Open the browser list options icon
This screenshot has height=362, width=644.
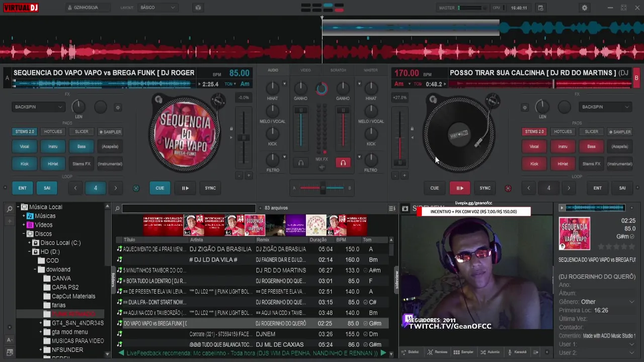pyautogui.click(x=392, y=208)
